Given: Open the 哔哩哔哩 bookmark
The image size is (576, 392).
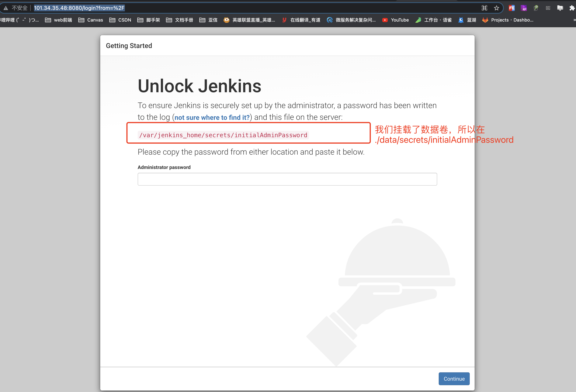Looking at the screenshot, I should click(19, 20).
